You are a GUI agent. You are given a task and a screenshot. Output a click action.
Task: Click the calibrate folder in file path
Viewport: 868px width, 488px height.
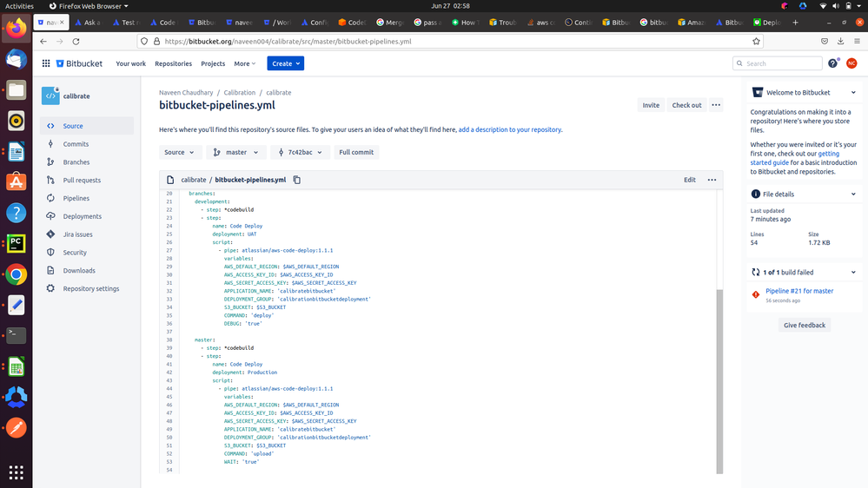(193, 180)
